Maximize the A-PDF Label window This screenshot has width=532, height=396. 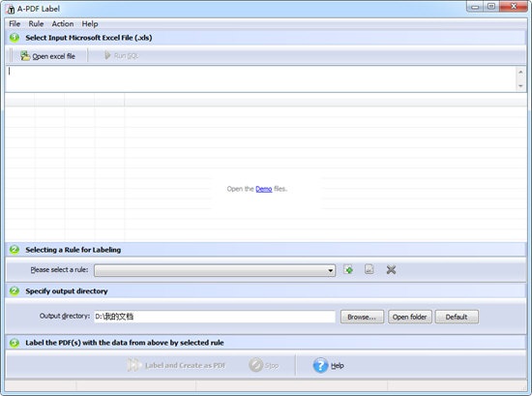click(491, 7)
